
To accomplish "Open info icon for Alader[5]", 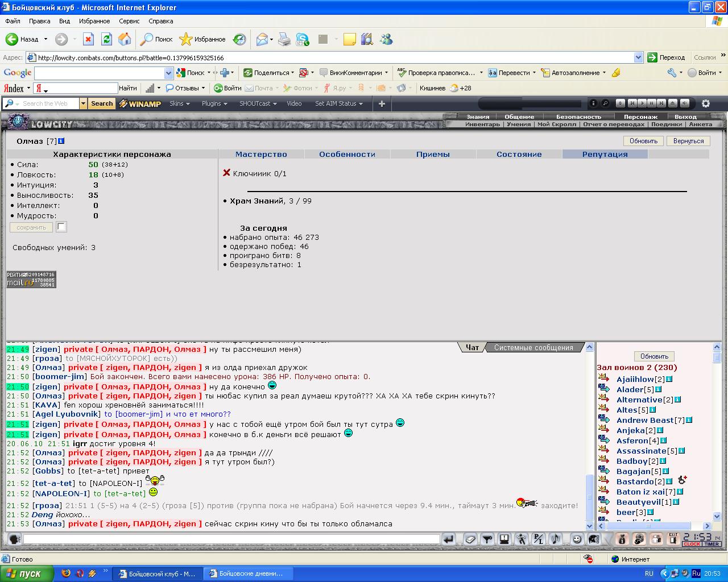I will tap(658, 389).
